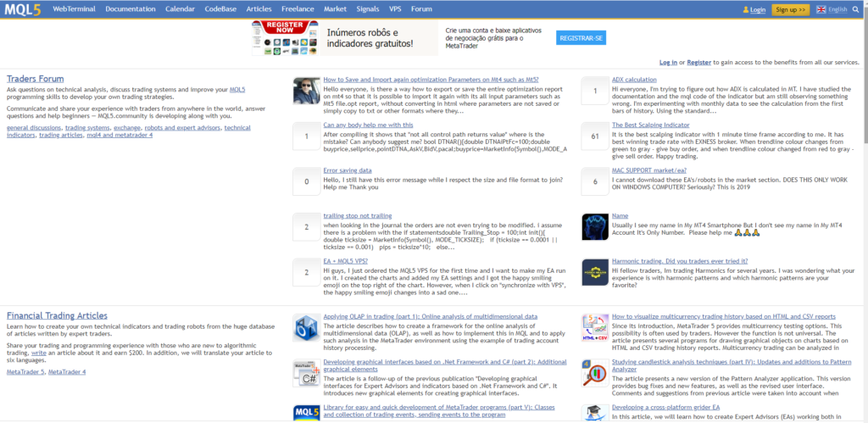Click mql4 and metatrader 4 link
Image resolution: width=868 pixels, height=423 pixels.
(120, 135)
